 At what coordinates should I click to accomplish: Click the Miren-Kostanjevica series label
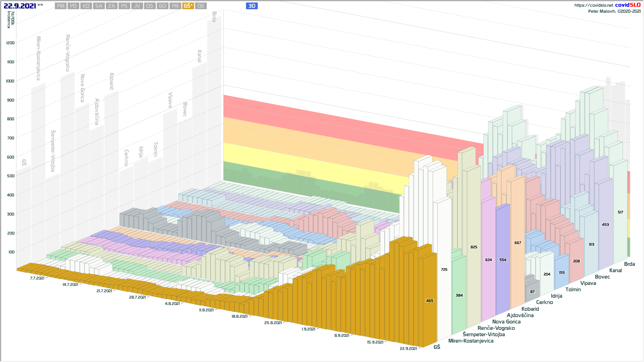click(x=471, y=341)
